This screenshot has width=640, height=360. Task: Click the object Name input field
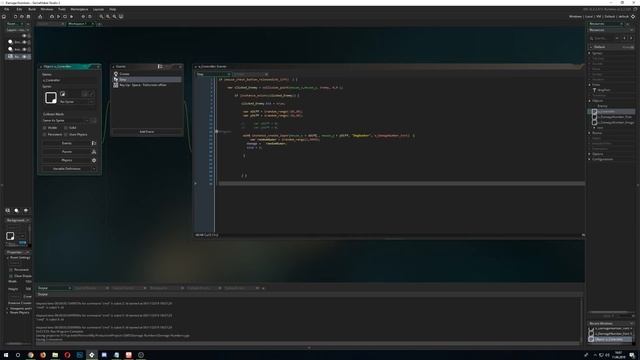click(69, 80)
